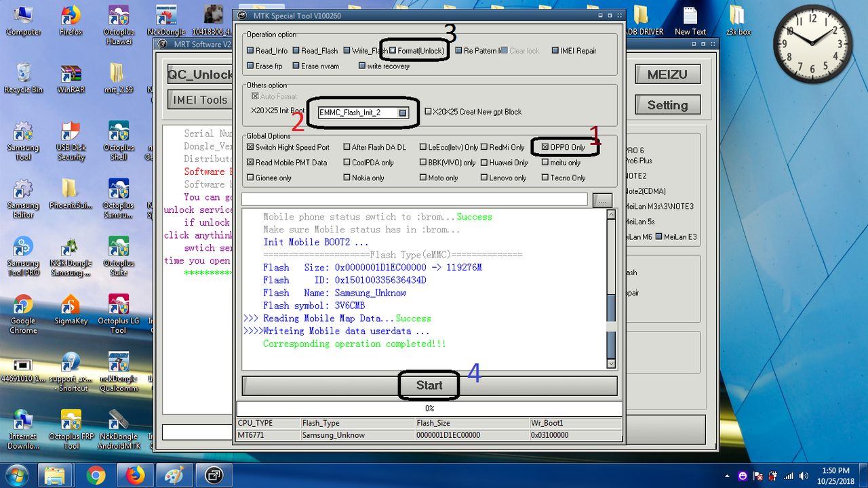Open File Explorer from the taskbar

coord(55,474)
